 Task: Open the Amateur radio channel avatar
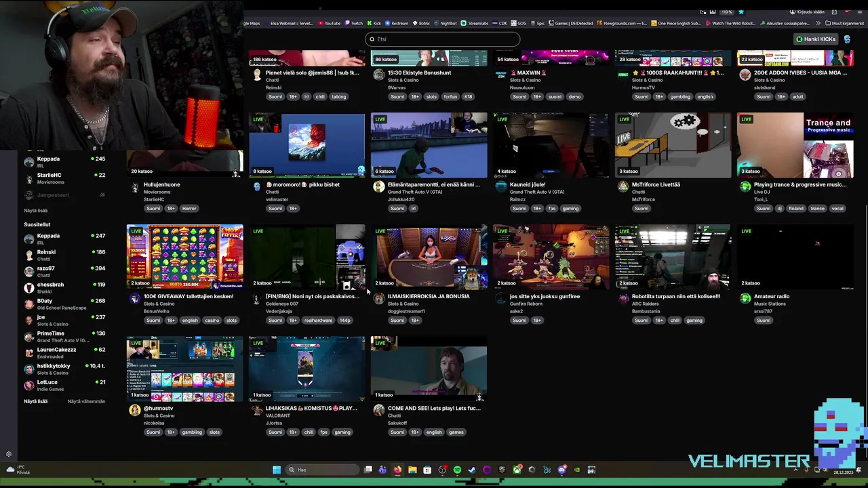(745, 298)
